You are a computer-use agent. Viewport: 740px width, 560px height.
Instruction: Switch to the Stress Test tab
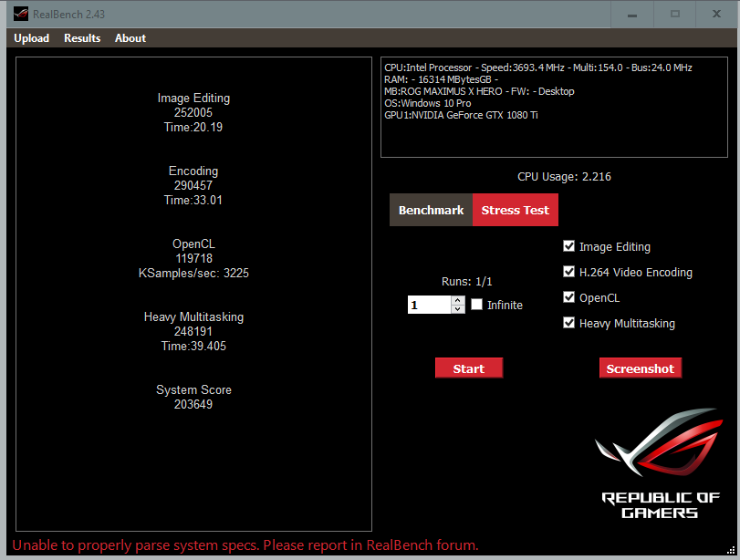[516, 210]
